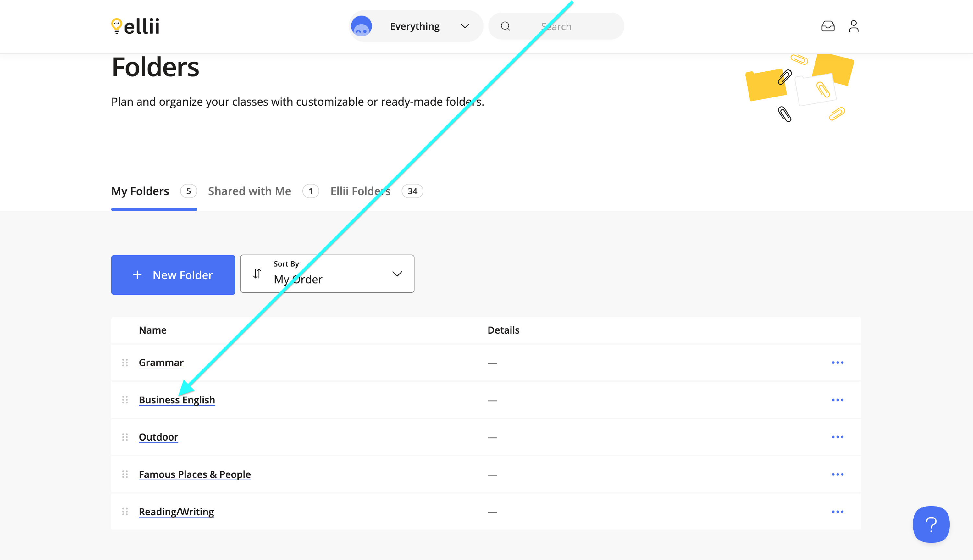The height and width of the screenshot is (560, 973).
Task: Expand the Everything filter dropdown
Action: point(415,26)
